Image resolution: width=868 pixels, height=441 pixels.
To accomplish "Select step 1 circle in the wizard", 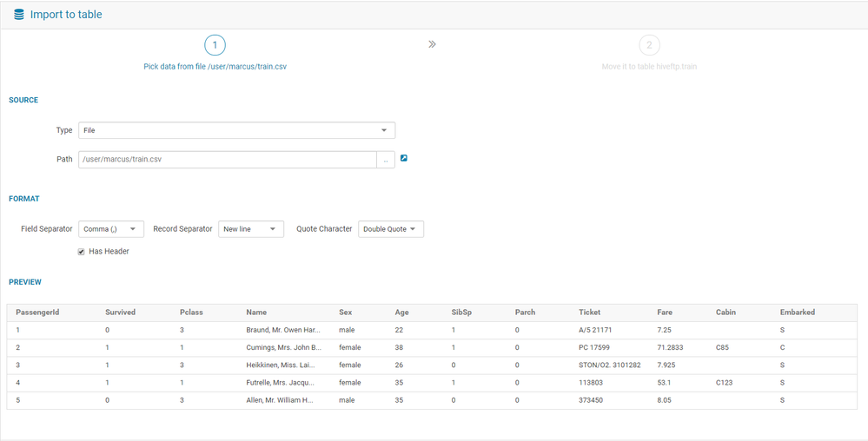I will click(x=215, y=45).
